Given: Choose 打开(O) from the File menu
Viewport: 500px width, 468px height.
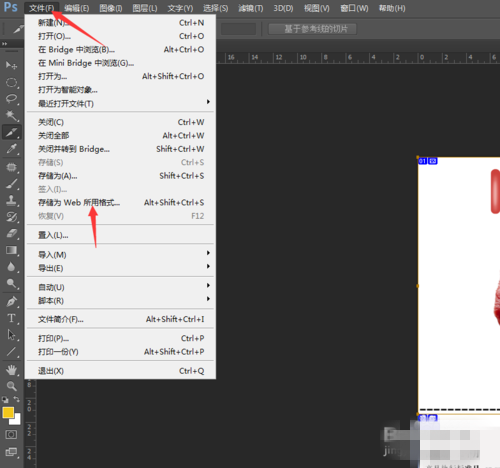Looking at the screenshot, I should (120, 36).
